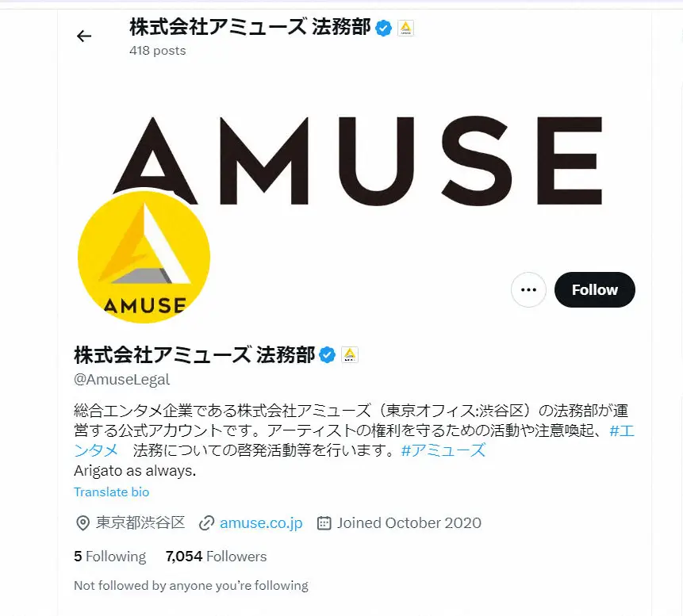Open the three-dots more options menu
This screenshot has width=683, height=616.
click(x=528, y=289)
